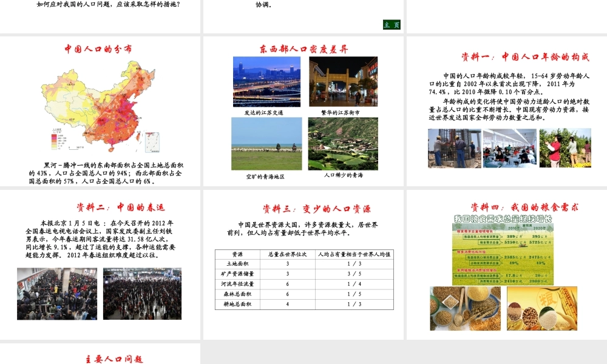The width and height of the screenshot is (607, 364).
Task: Click the factory workers photo
Action: pos(510,148)
